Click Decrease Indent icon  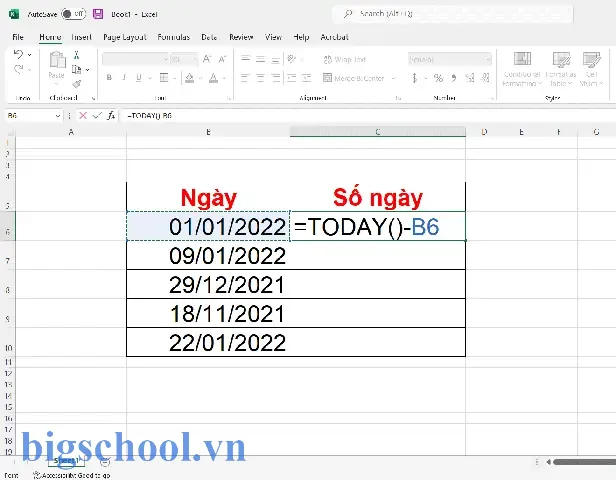point(292,78)
